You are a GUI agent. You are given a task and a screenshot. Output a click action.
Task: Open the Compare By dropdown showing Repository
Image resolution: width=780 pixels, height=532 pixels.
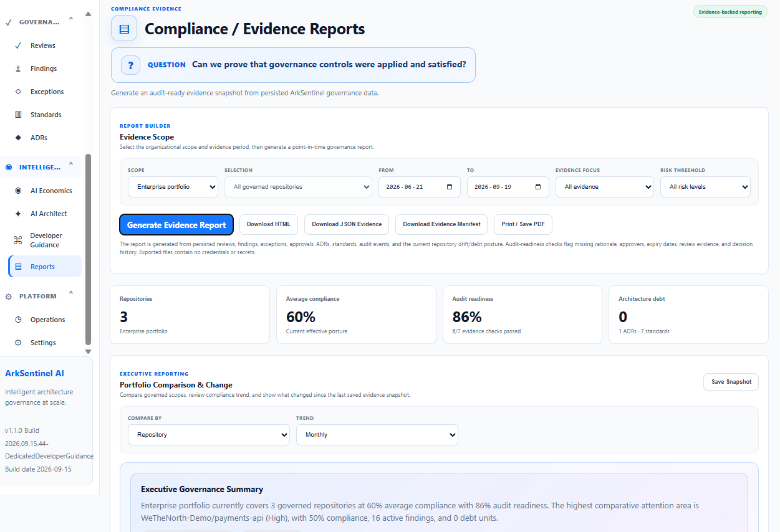(x=209, y=435)
